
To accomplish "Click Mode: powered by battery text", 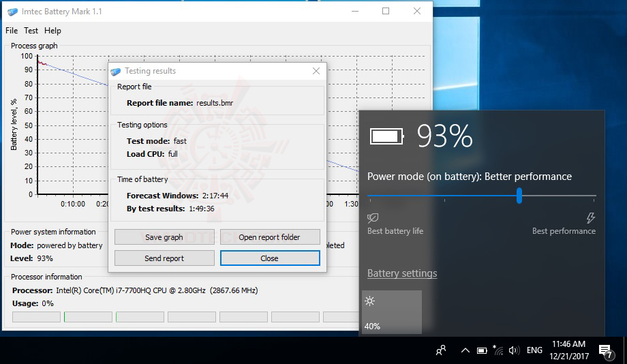I will pyautogui.click(x=57, y=245).
